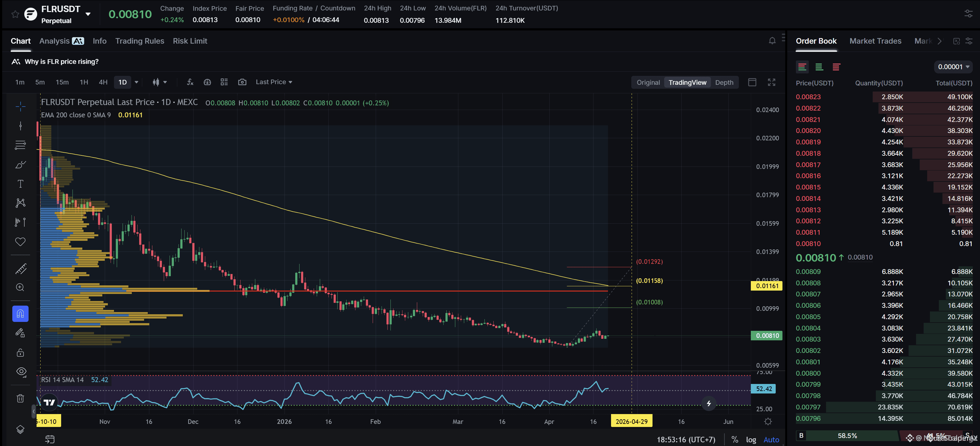
Task: Open the price alert bell icon
Action: click(772, 41)
